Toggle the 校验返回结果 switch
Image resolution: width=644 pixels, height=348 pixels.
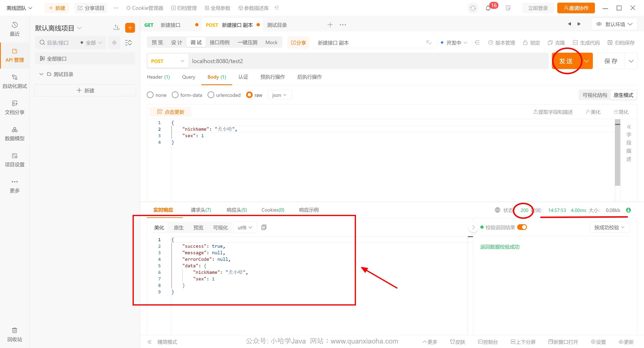tap(522, 227)
